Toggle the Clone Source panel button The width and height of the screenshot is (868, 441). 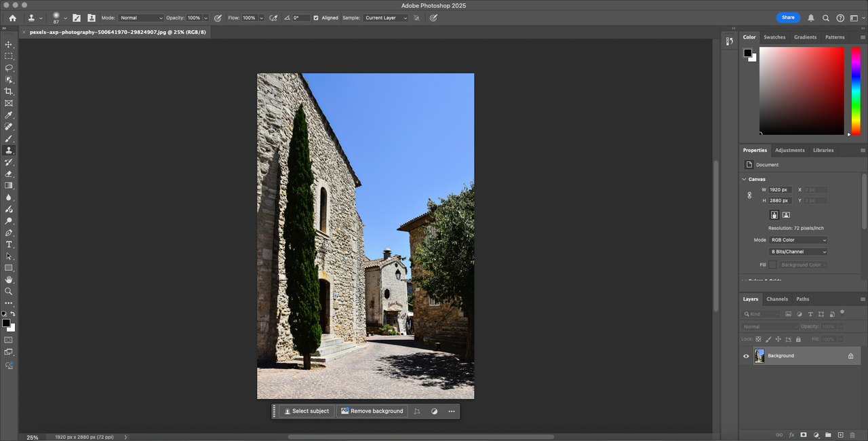pos(92,18)
